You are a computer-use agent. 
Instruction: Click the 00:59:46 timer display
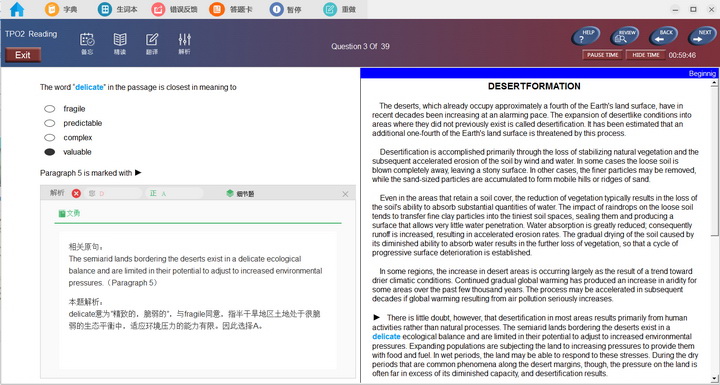[x=682, y=55]
